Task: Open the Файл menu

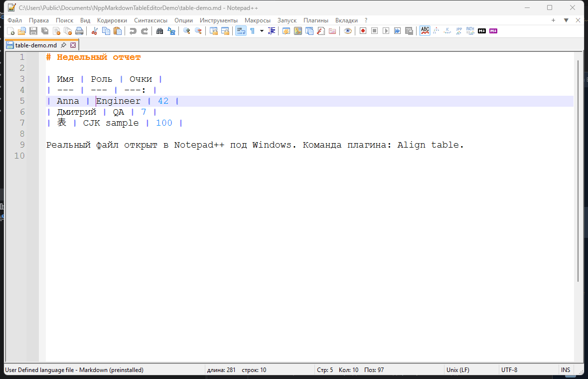Action: 14,20
